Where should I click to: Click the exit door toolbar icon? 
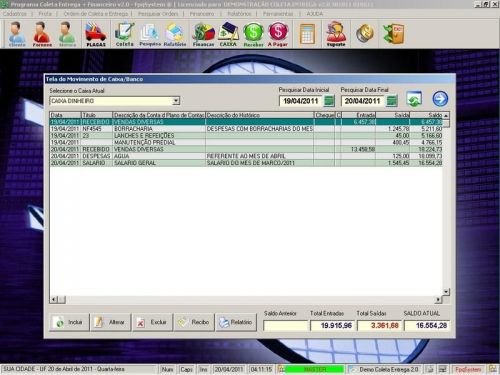tap(394, 33)
